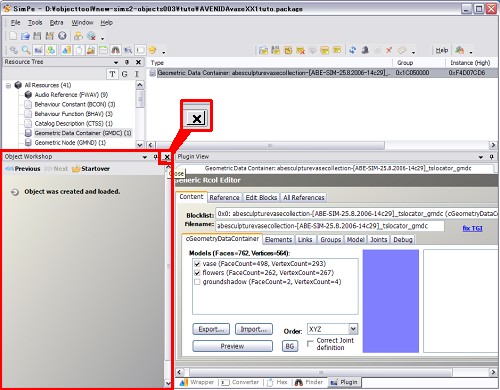This screenshot has height=390, width=500.
Task: Click the blue refresh arrows icon
Action: click(353, 50)
